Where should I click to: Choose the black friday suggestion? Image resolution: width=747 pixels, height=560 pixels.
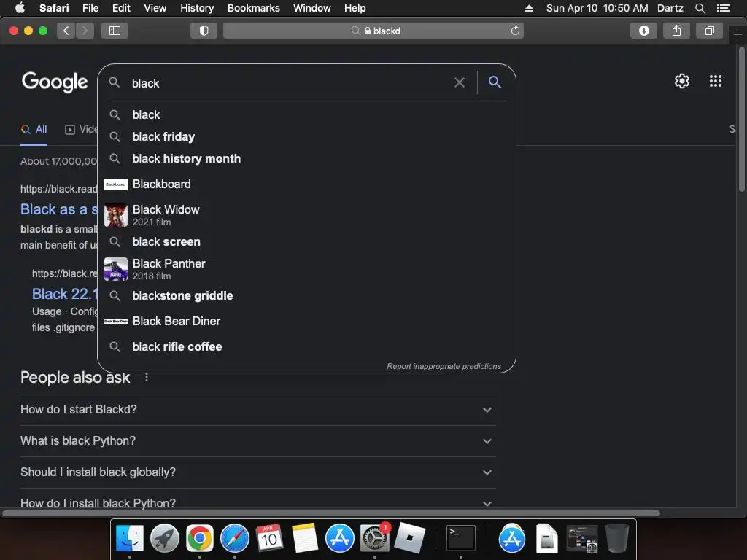(x=306, y=136)
